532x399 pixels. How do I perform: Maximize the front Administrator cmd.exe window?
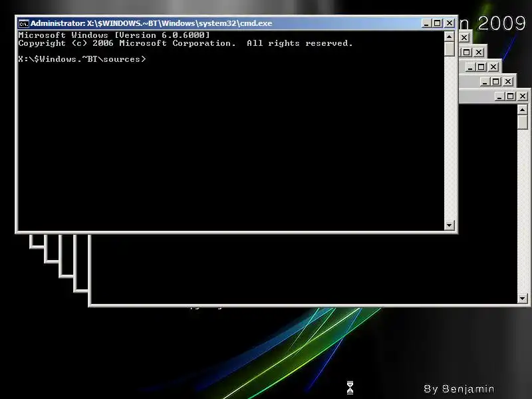(x=438, y=23)
